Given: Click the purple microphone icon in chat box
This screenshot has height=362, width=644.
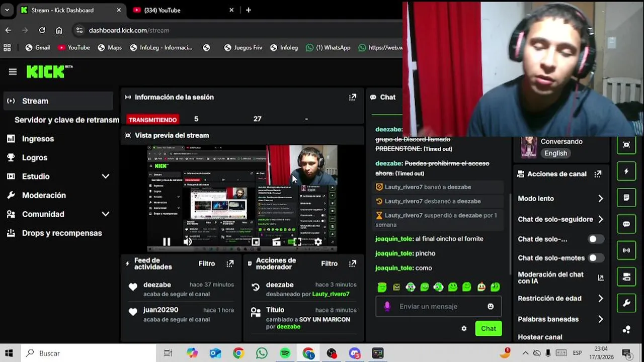Looking at the screenshot, I should pyautogui.click(x=387, y=306).
